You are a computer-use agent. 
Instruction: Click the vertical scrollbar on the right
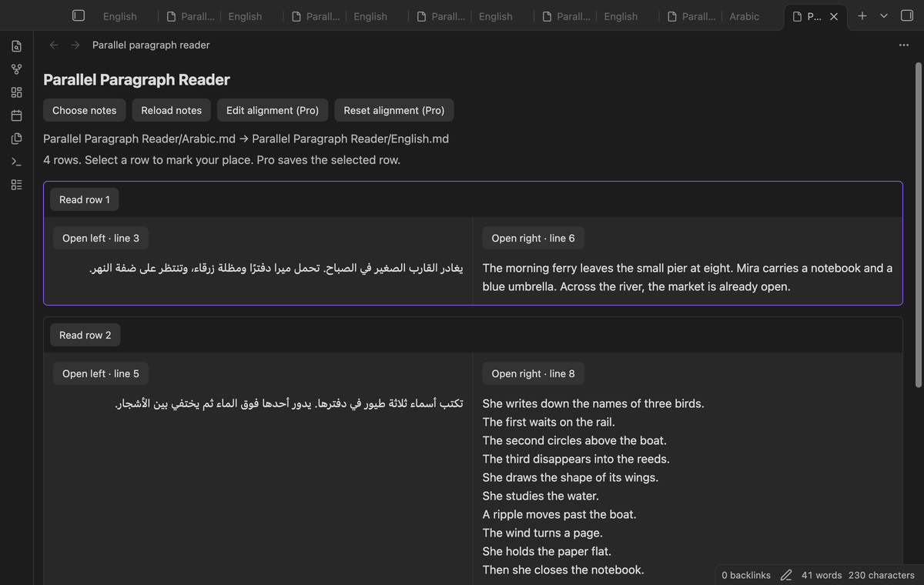[x=917, y=225]
